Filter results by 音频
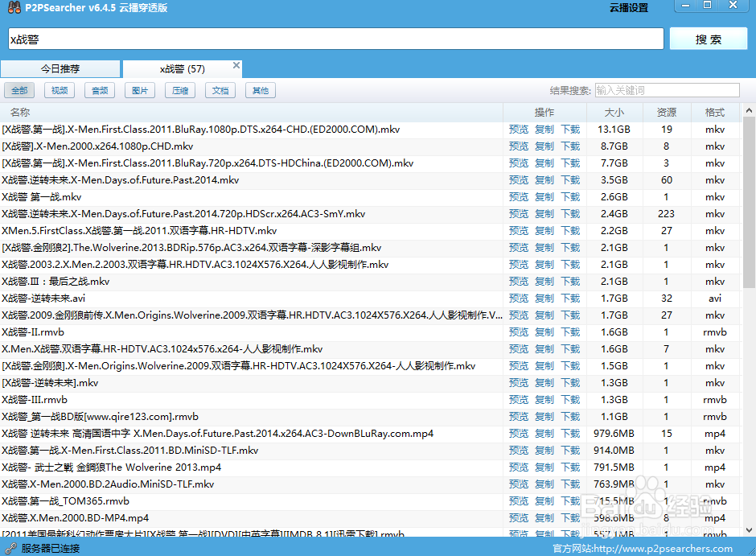Viewport: 756px width, 556px height. (x=100, y=90)
